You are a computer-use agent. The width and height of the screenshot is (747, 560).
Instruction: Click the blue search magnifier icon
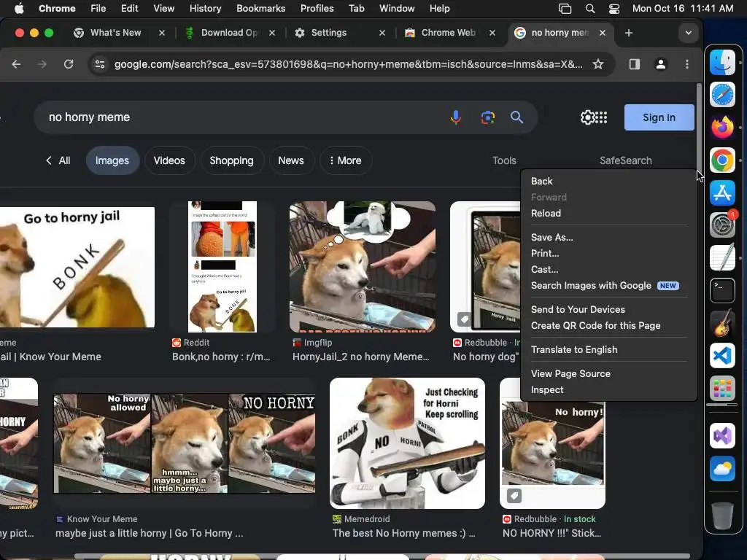[x=517, y=117]
